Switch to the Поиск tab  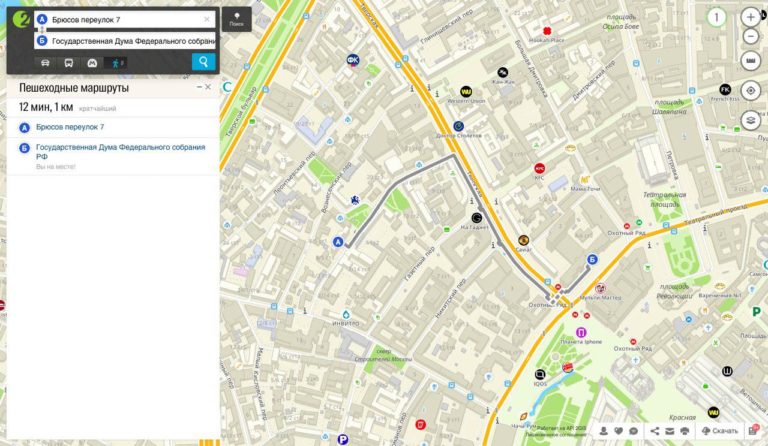click(236, 20)
